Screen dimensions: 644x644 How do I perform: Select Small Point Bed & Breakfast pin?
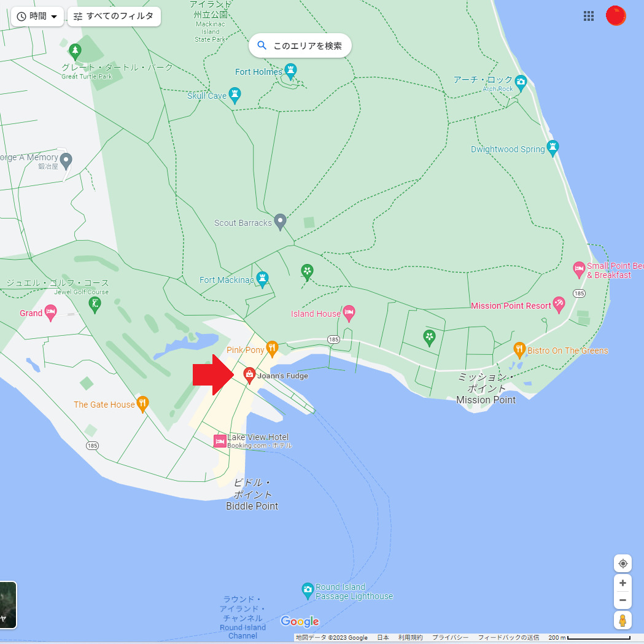579,270
